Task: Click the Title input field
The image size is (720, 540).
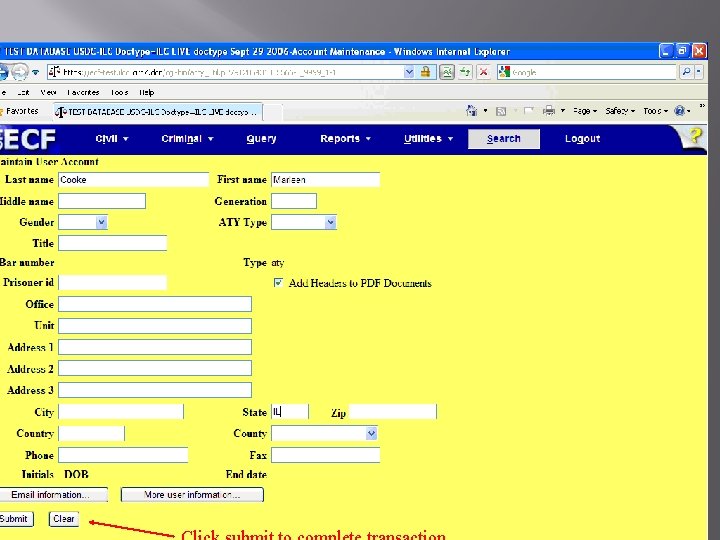Action: click(x=112, y=243)
